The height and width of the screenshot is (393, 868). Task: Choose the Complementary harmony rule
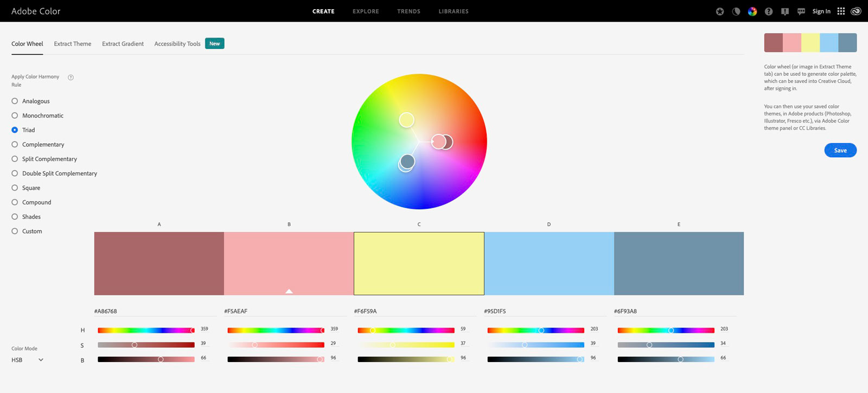click(15, 145)
